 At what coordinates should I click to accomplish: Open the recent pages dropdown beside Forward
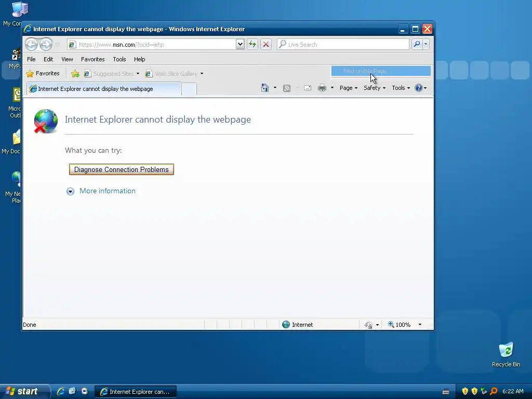[x=57, y=45]
